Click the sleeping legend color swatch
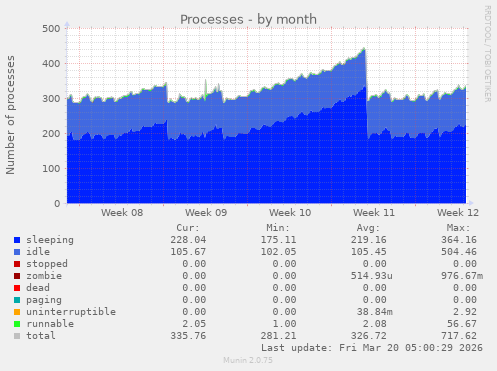This screenshot has height=371, width=497. pyautogui.click(x=17, y=240)
